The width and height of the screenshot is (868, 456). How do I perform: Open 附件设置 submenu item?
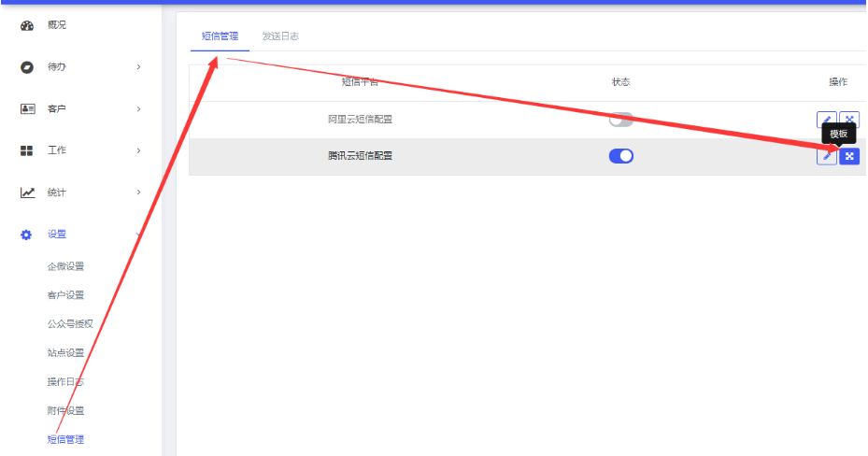click(66, 410)
